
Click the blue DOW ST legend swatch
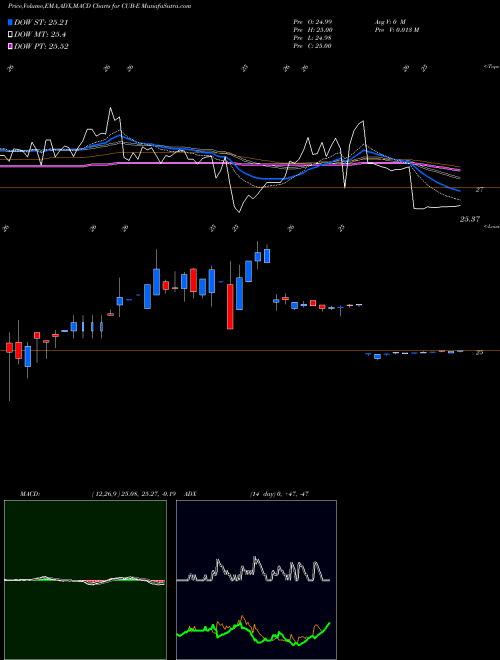10,22
